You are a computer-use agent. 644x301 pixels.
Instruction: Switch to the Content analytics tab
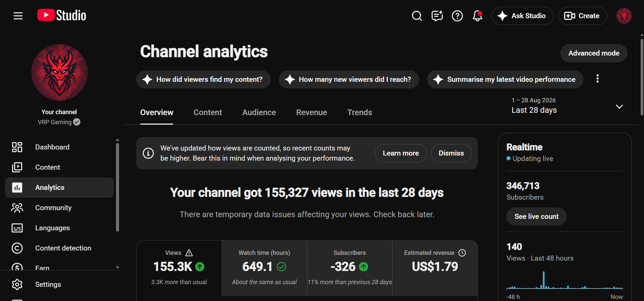208,112
